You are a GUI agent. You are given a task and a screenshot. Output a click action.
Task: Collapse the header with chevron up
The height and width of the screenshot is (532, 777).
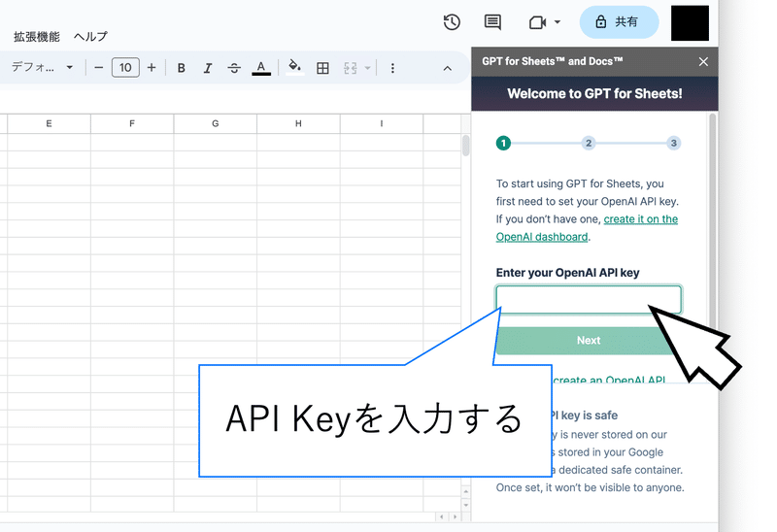(447, 68)
